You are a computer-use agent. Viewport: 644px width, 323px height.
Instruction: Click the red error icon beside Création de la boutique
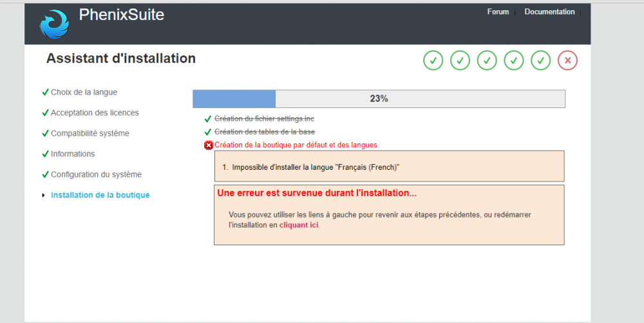tap(209, 145)
